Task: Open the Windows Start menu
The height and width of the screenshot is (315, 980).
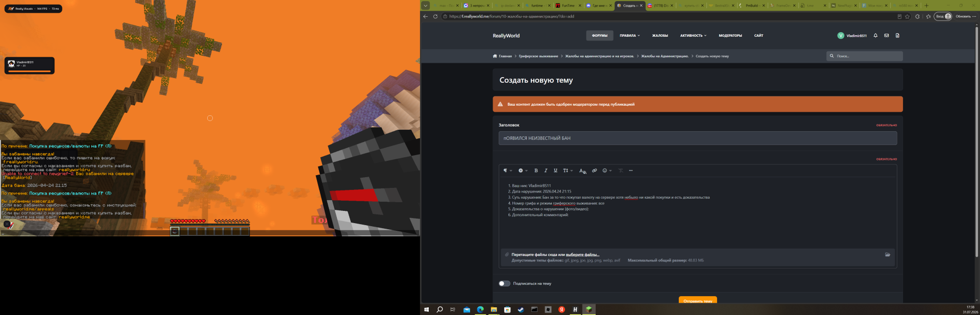Action: click(427, 309)
